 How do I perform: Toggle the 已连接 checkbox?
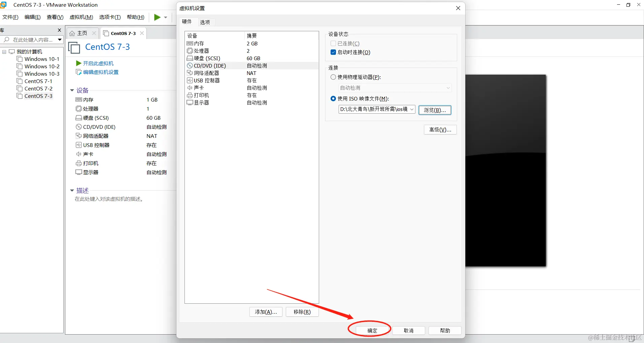pos(333,43)
